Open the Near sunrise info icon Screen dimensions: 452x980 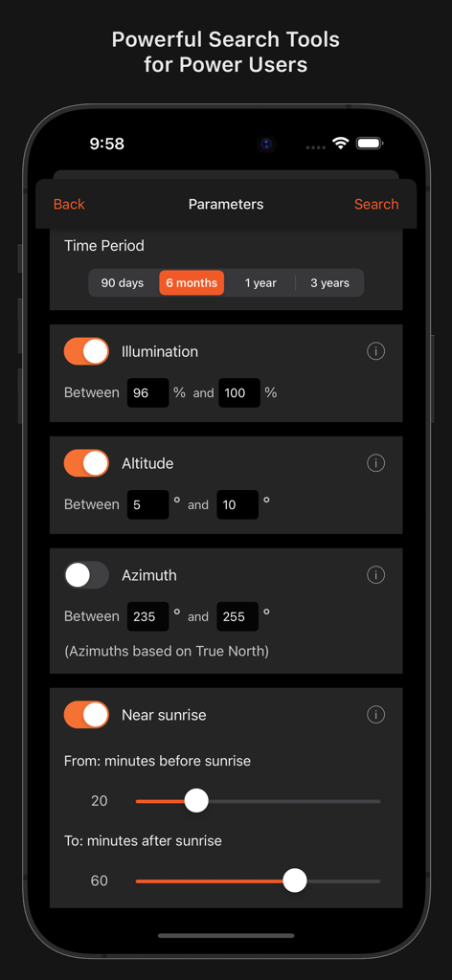tap(375, 714)
